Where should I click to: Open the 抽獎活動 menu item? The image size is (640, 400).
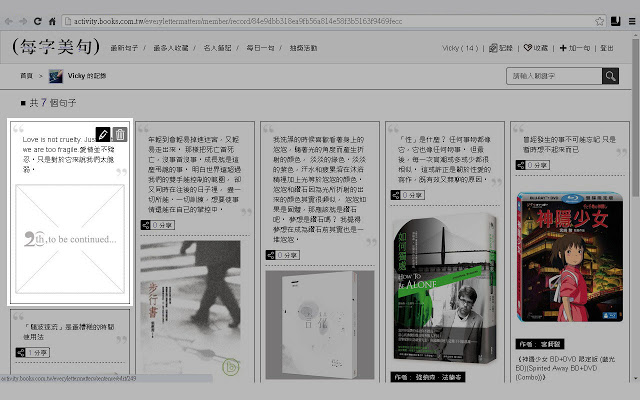[303, 47]
